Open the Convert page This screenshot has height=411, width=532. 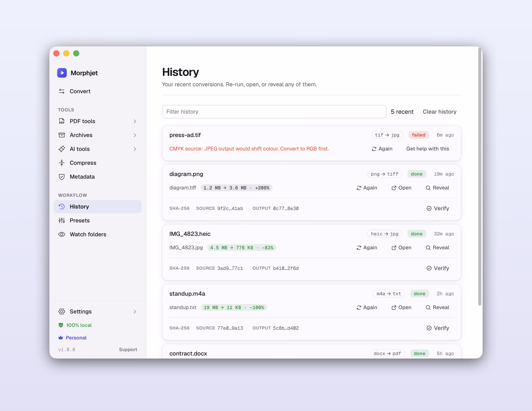[98, 91]
